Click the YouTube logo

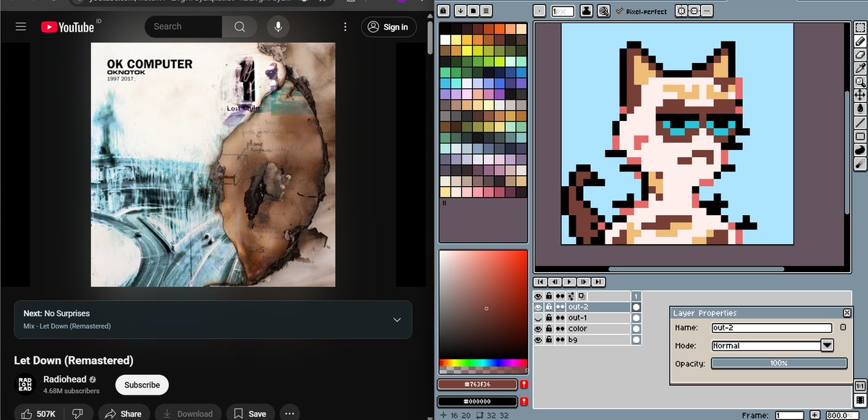(x=67, y=27)
